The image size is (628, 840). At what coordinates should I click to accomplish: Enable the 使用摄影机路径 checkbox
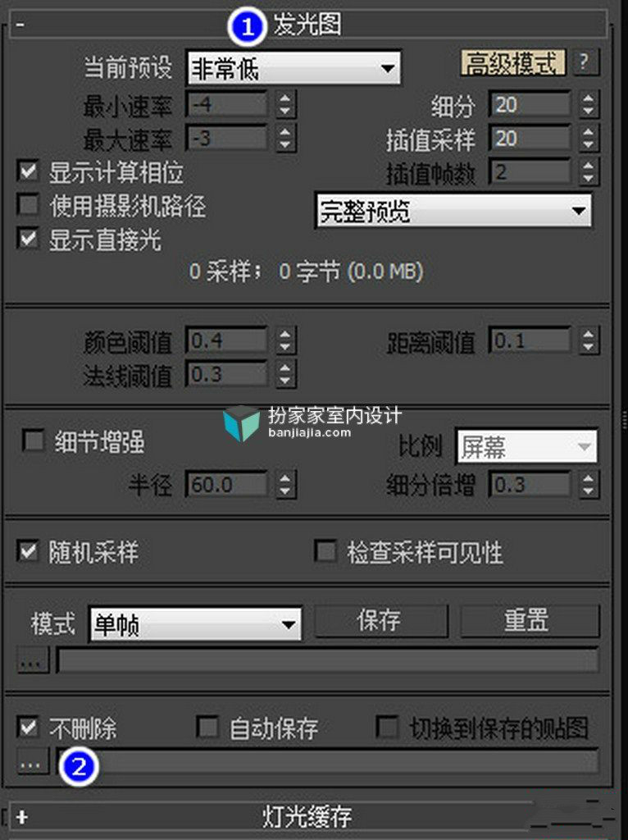click(28, 205)
